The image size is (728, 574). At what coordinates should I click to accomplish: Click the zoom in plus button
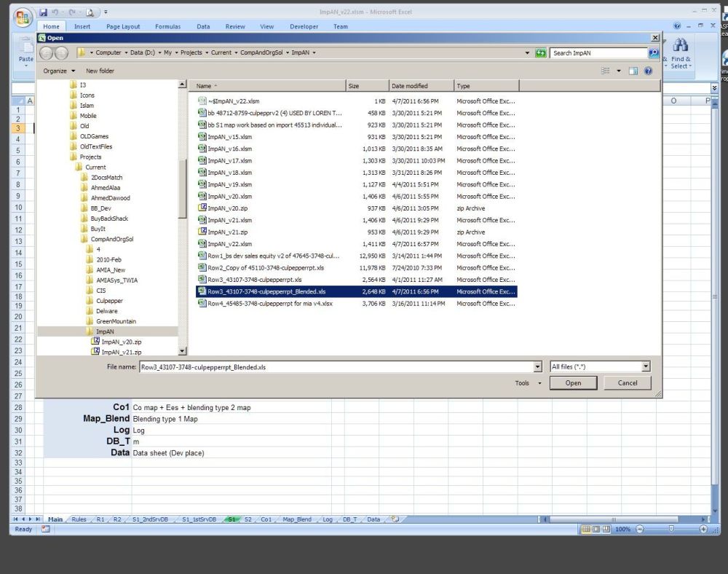point(703,530)
